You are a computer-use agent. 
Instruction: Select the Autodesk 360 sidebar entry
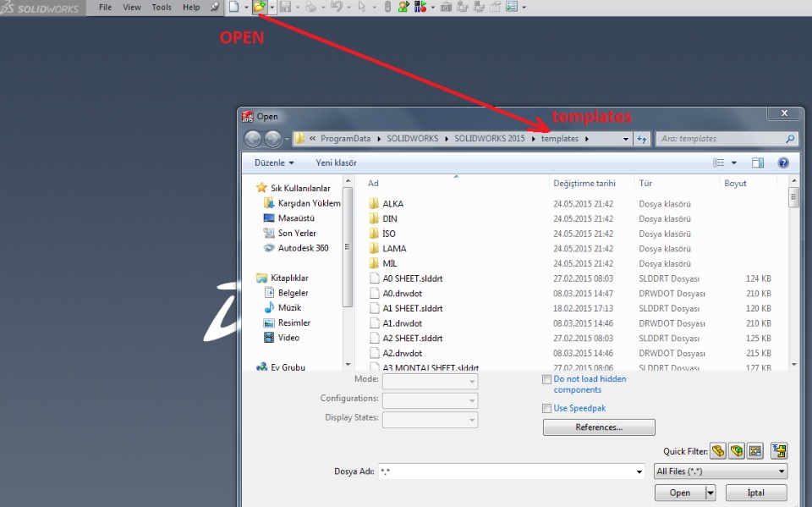click(296, 248)
